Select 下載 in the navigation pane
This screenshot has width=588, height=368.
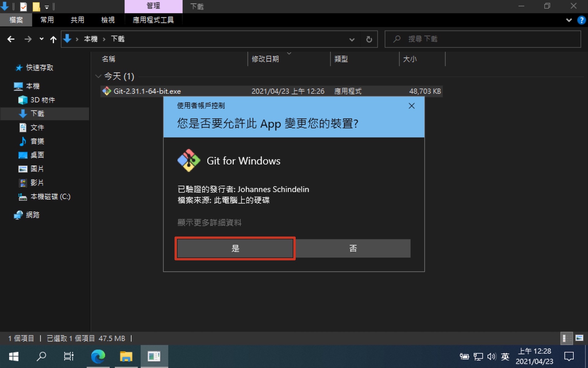coord(37,114)
